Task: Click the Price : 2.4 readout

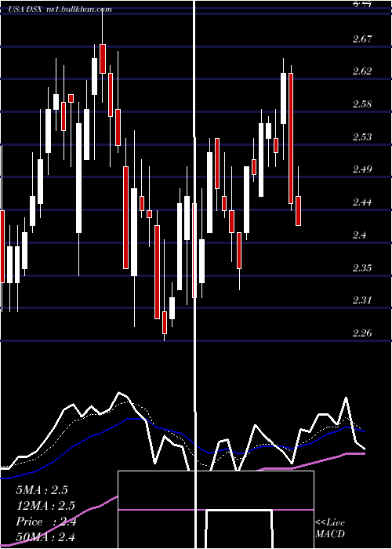Action: tap(46, 522)
